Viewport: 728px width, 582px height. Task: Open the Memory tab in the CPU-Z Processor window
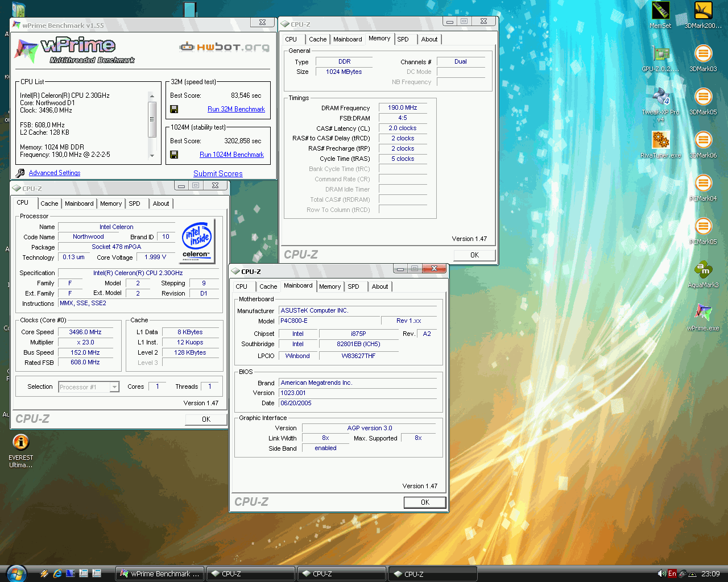pos(111,203)
